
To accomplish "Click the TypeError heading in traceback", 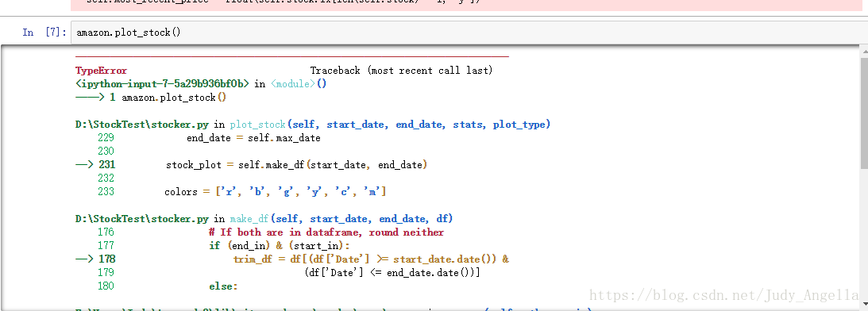I will tap(102, 71).
